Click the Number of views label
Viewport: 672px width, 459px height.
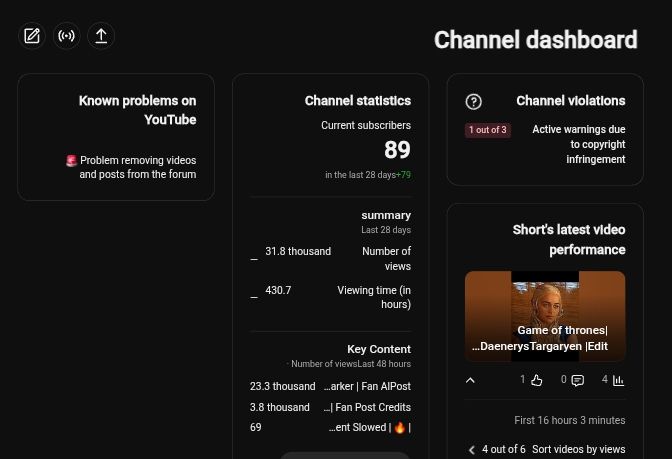[387, 258]
